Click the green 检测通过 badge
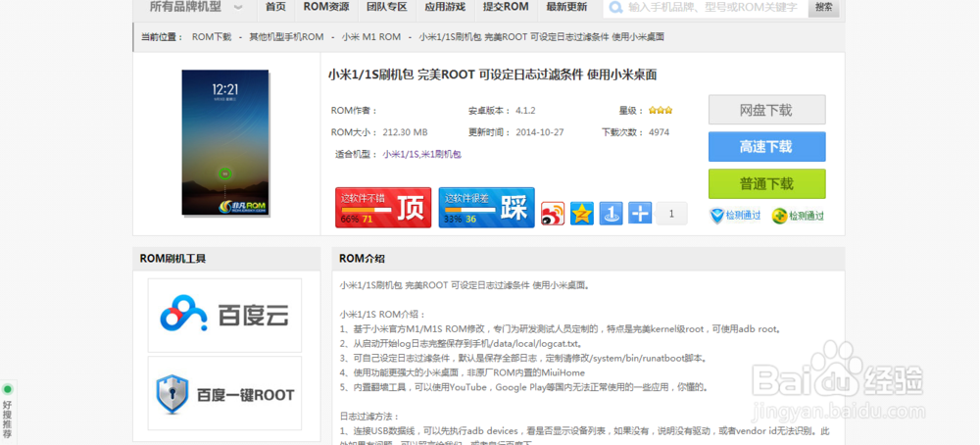The image size is (980, 445). coord(798,216)
